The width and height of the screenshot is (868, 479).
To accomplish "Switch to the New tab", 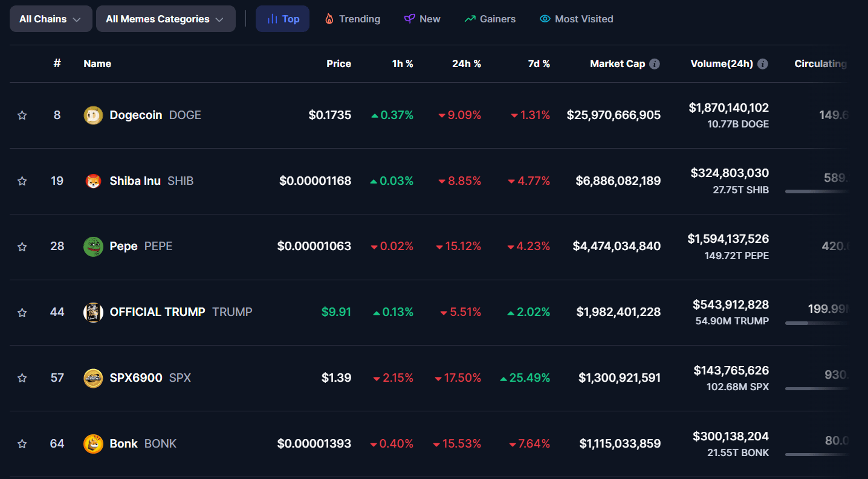I will pos(423,19).
